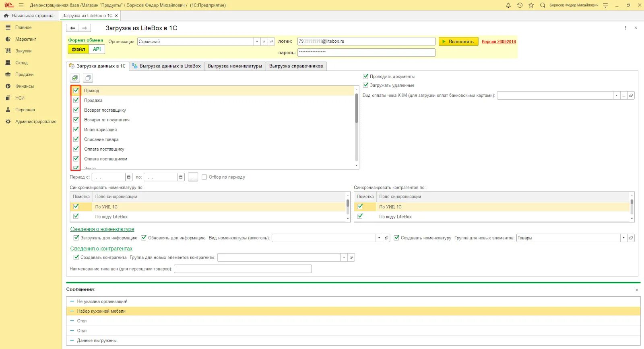The width and height of the screenshot is (644, 349).
Task: Switch to Выгрузка данных в LiteBox tab
Action: [x=167, y=66]
